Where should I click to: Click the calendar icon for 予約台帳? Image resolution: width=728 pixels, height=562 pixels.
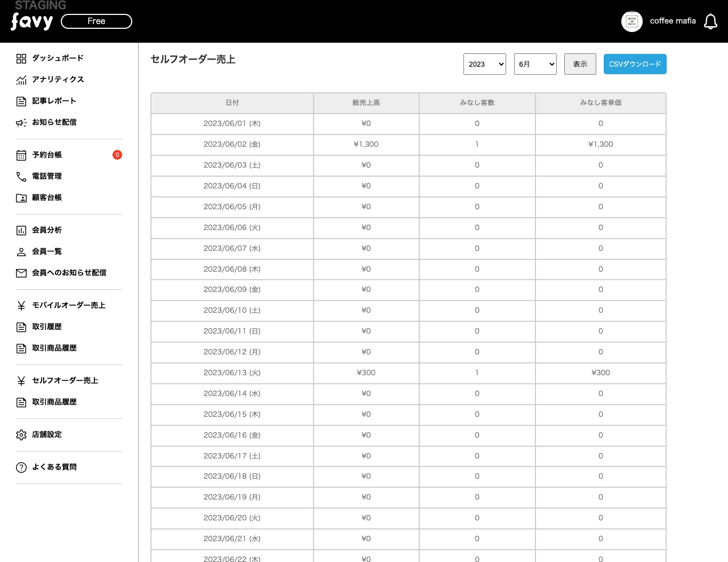tap(21, 155)
